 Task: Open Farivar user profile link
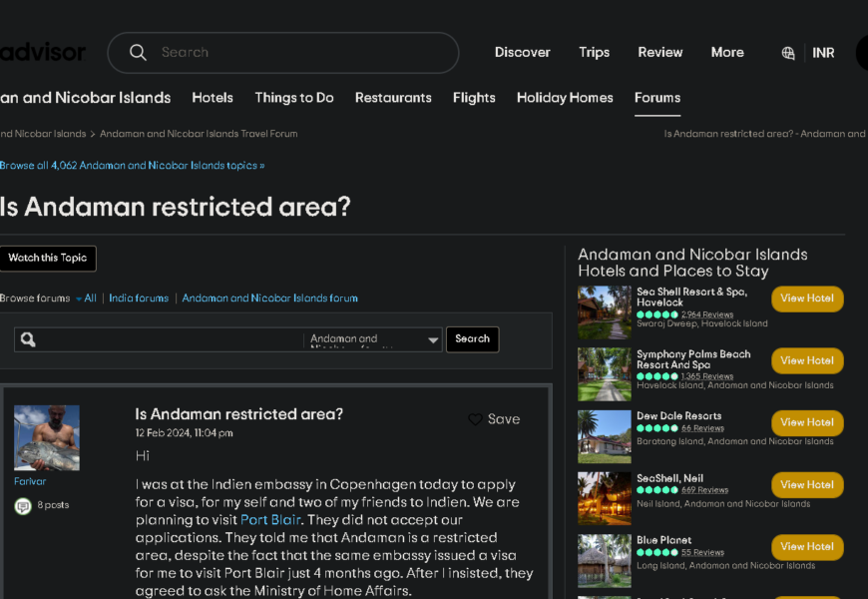click(x=30, y=481)
